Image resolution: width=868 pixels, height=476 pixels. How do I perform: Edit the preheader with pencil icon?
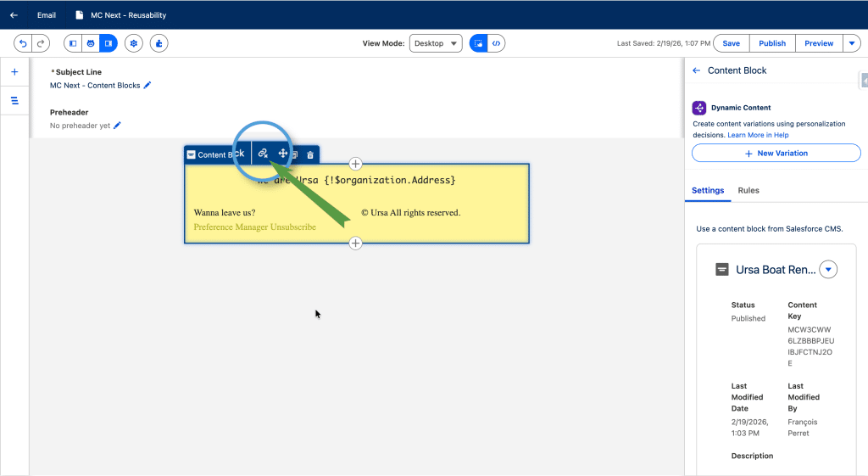point(118,126)
